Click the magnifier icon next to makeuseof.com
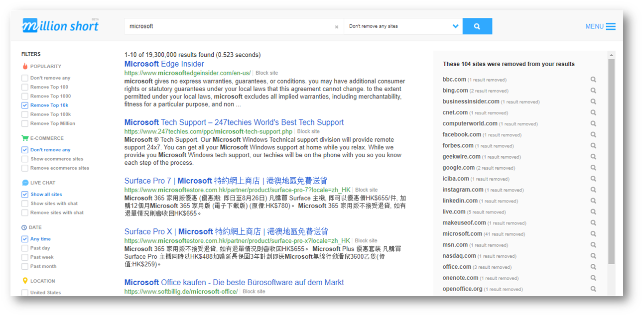The image size is (644, 317). coord(593,223)
